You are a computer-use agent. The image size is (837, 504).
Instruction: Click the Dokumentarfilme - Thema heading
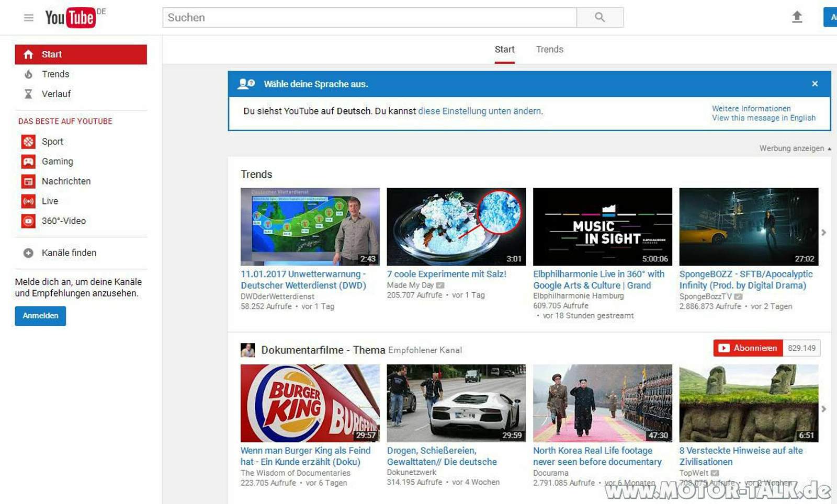pos(323,350)
